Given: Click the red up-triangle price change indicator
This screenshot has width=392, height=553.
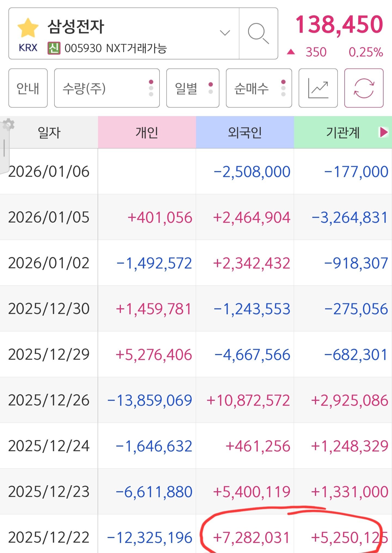Looking at the screenshot, I should pos(291,52).
